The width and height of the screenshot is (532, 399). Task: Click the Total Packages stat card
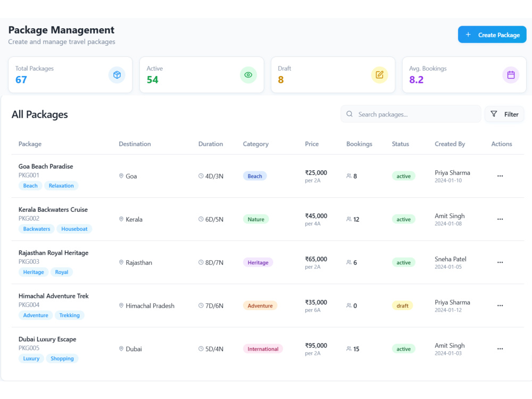70,74
